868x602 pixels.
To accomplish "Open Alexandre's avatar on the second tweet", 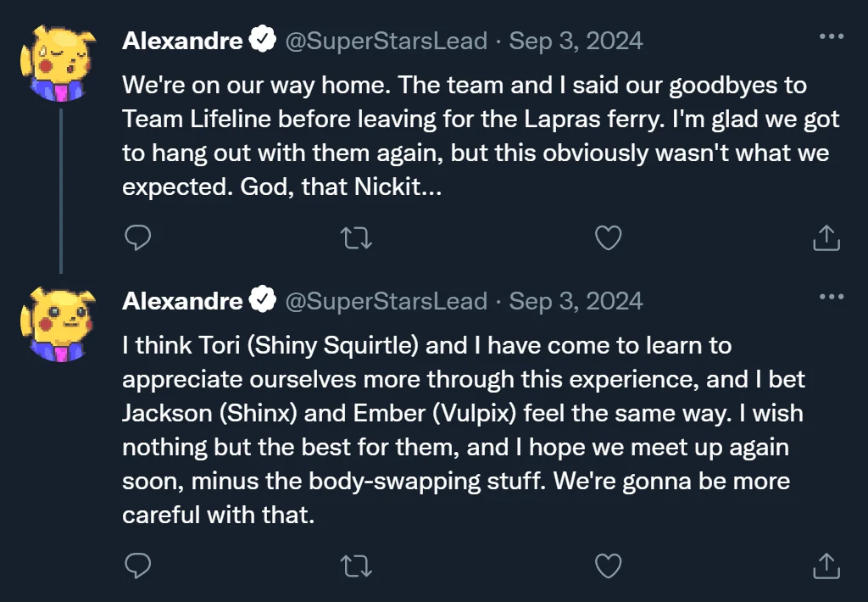I will (57, 323).
